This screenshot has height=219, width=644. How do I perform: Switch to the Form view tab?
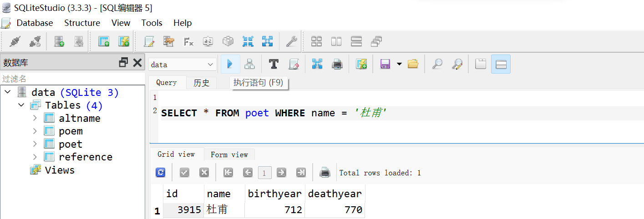click(229, 154)
